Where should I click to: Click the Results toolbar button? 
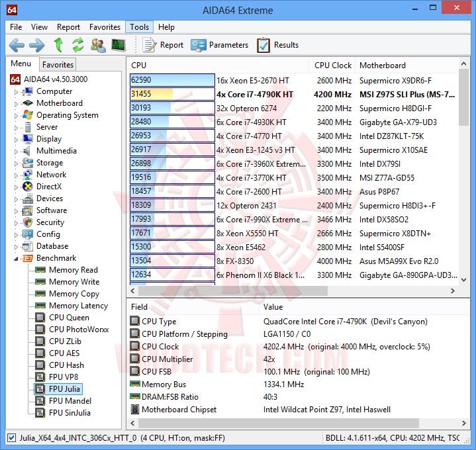click(x=277, y=45)
